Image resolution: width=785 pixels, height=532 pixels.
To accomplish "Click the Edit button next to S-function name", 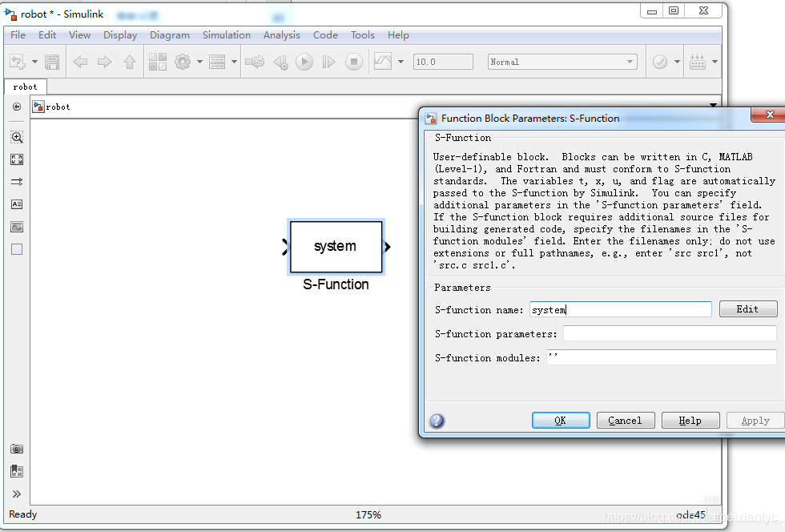I will 748,308.
